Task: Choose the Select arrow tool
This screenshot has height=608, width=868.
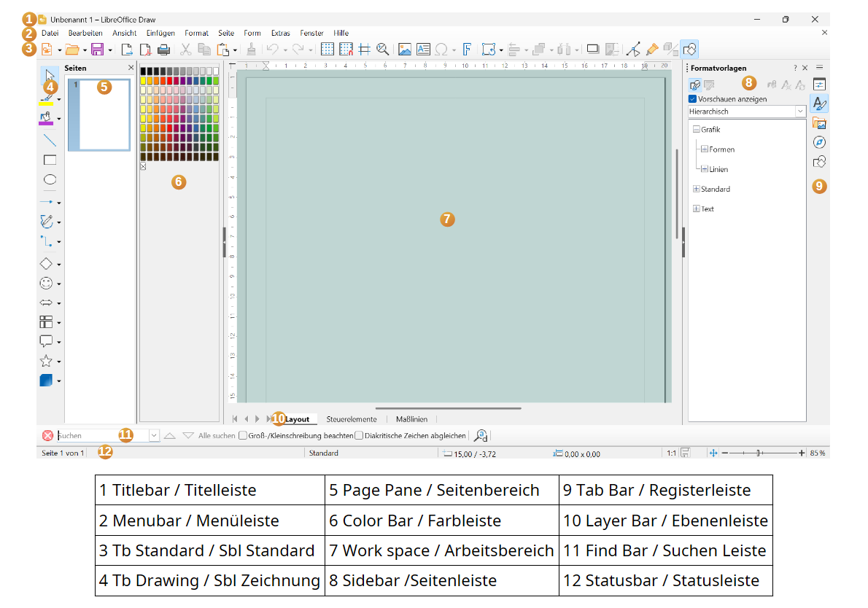Action: tap(50, 74)
